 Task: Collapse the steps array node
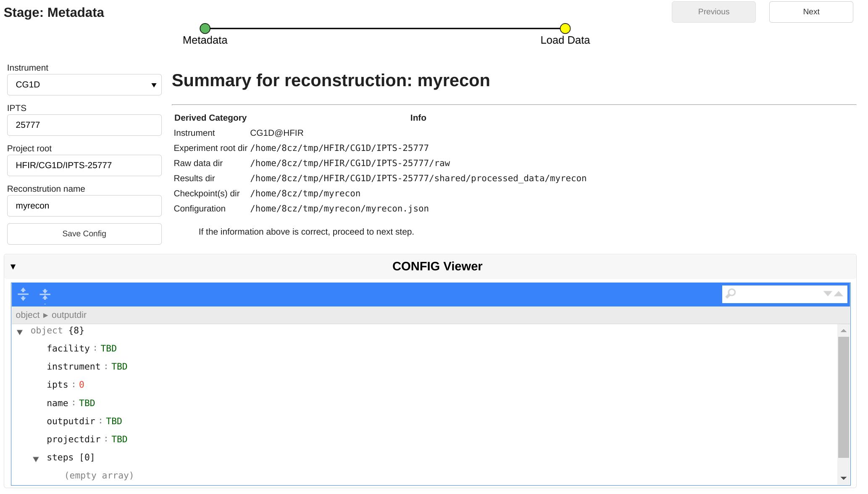coord(36,459)
